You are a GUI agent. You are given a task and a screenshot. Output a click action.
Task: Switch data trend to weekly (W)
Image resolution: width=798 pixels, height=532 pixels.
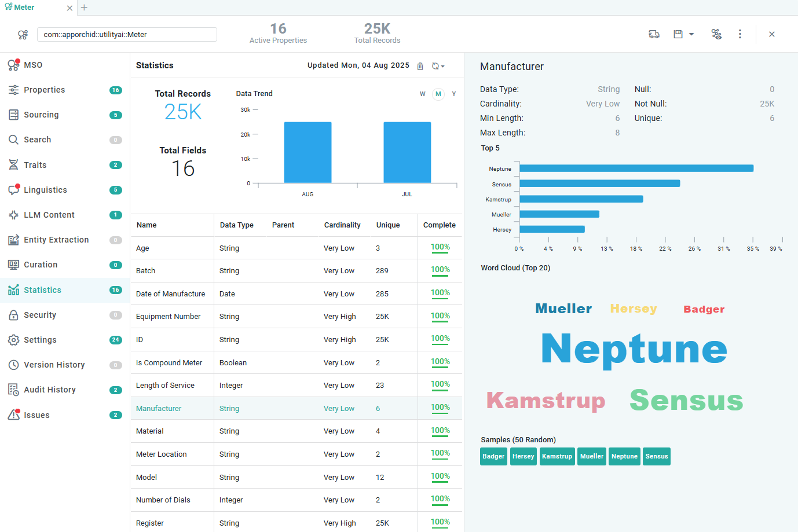[423, 94]
